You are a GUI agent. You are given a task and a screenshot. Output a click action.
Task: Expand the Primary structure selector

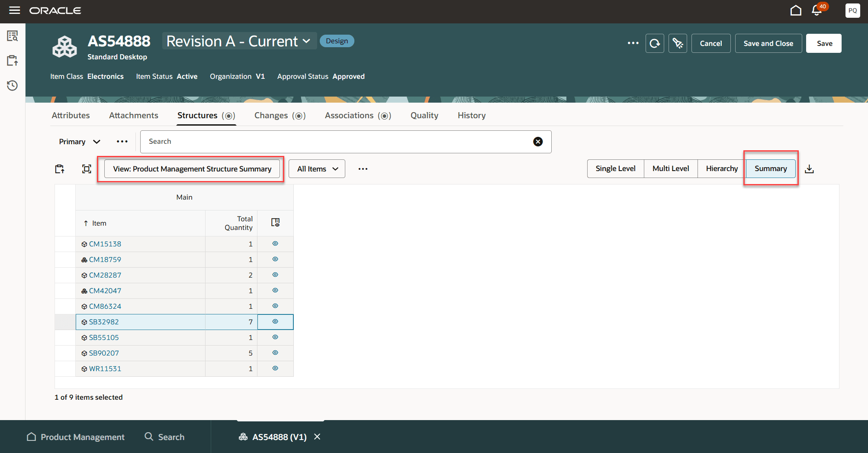[79, 142]
